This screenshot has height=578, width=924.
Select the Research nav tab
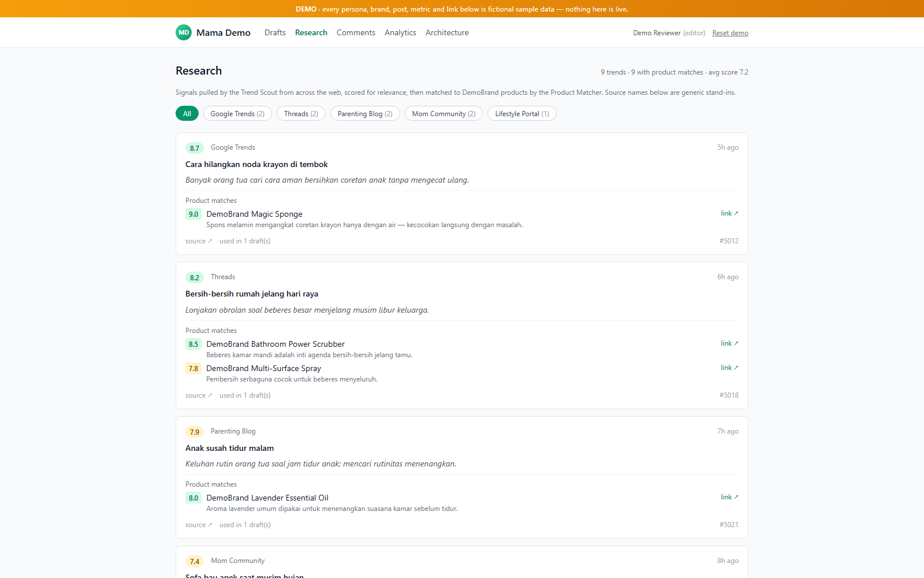pyautogui.click(x=311, y=33)
